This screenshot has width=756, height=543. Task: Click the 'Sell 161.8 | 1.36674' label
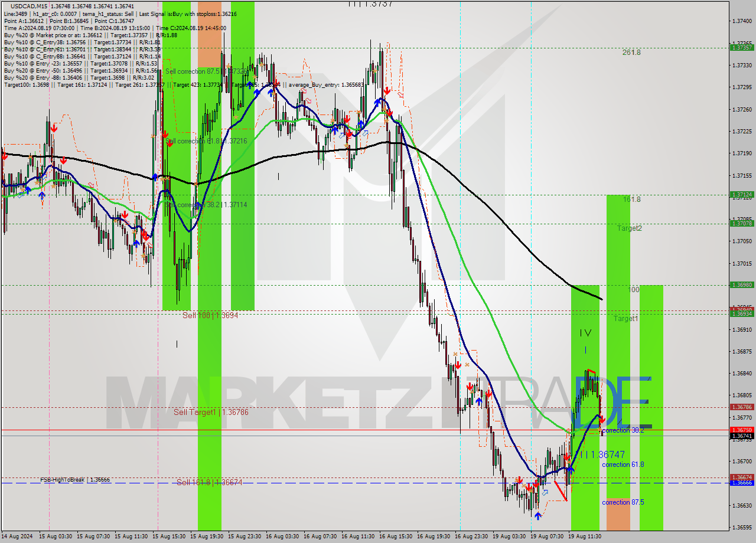point(210,482)
